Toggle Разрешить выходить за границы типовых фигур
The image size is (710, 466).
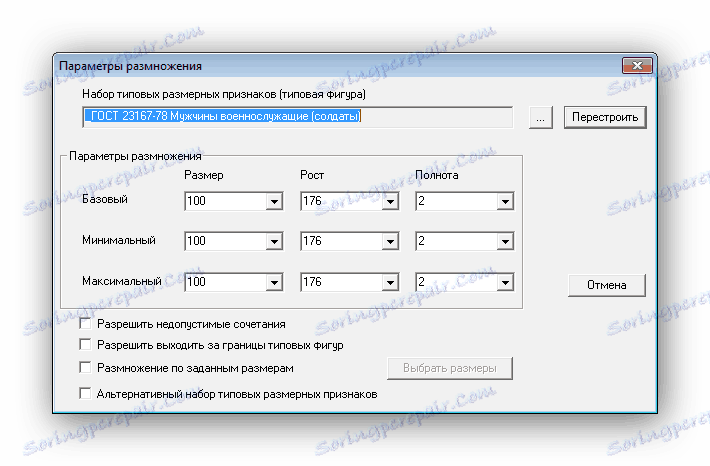click(x=85, y=345)
